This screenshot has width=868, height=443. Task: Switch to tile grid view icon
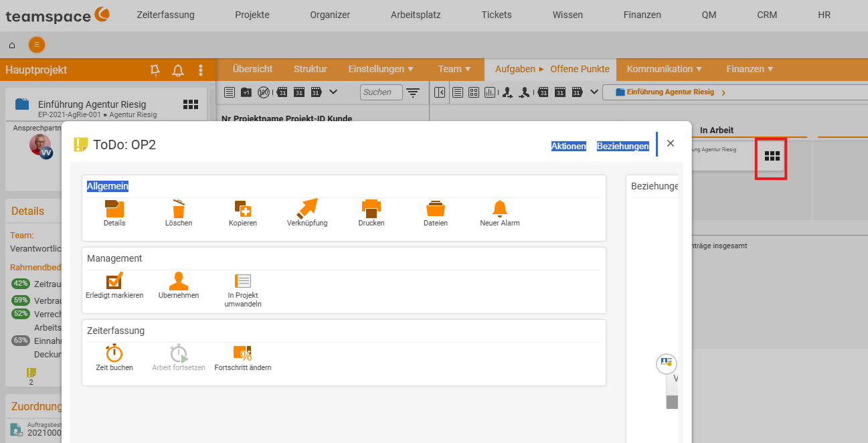click(x=473, y=92)
